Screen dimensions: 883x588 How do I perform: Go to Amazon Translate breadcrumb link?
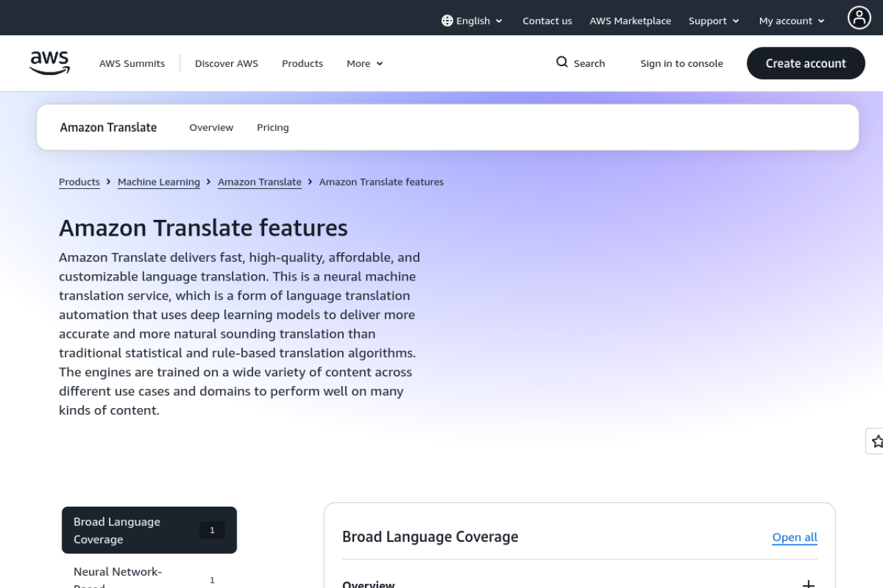pos(259,182)
